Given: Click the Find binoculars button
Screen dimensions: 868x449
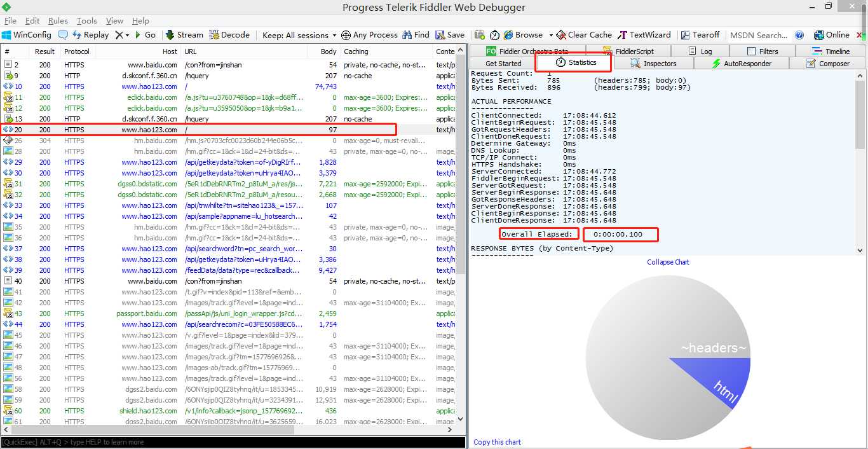Looking at the screenshot, I should tap(416, 35).
